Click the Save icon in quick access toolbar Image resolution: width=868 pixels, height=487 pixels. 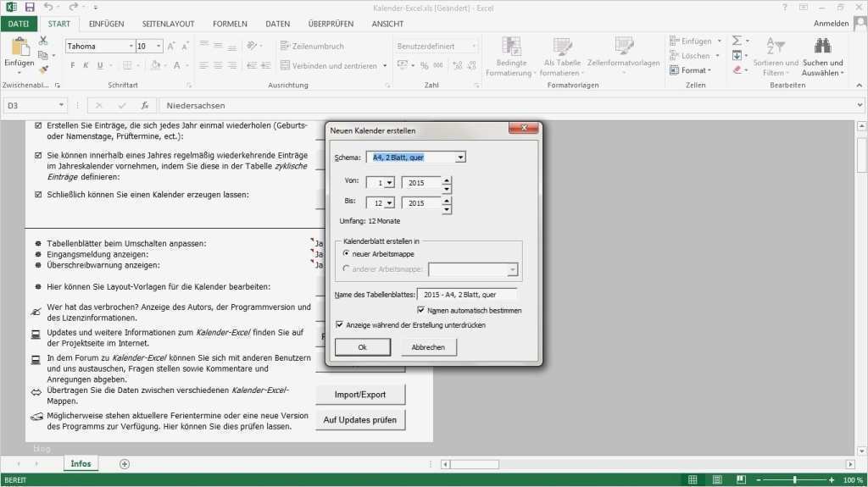coord(30,7)
